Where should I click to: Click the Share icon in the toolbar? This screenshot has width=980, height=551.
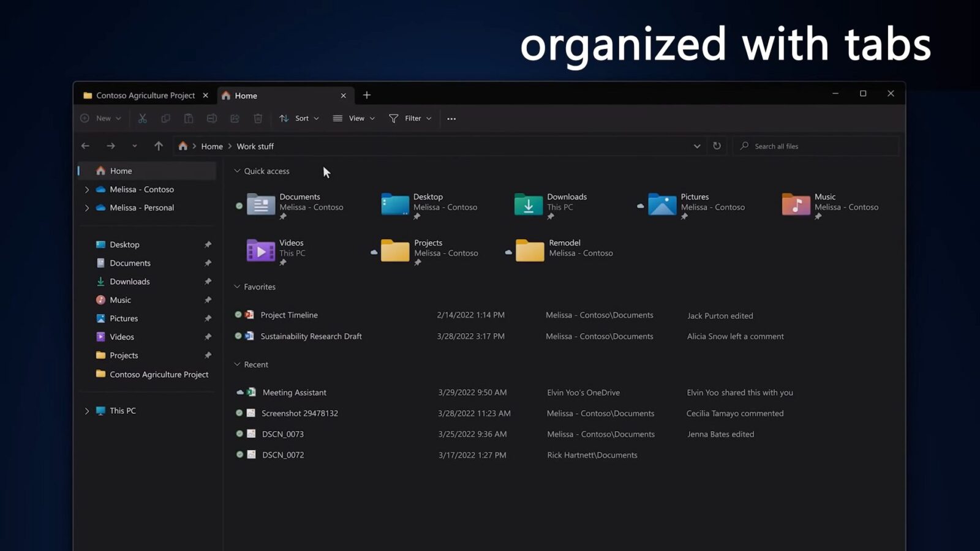pyautogui.click(x=235, y=118)
